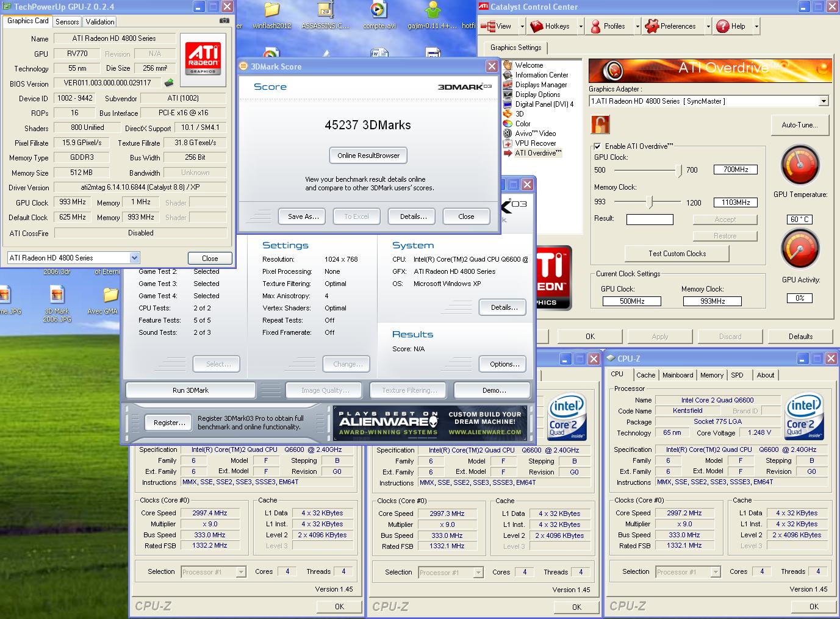Click Auto-Tune button in Overdrive
The image size is (840, 619).
click(799, 125)
